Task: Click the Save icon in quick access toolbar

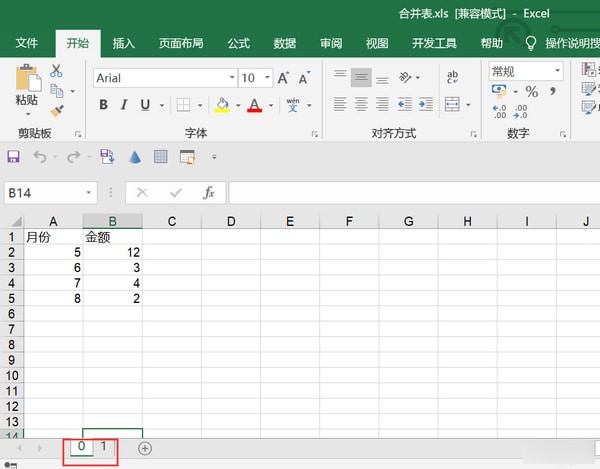Action: [14, 157]
